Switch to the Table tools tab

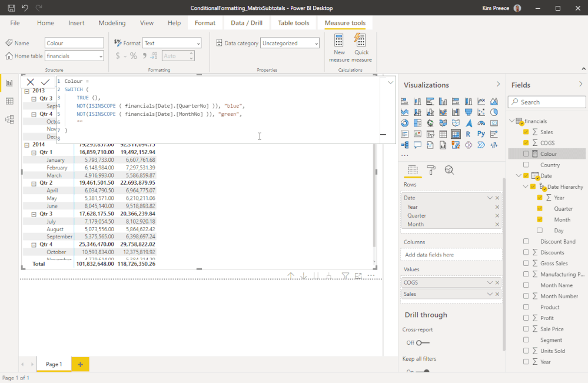click(x=294, y=23)
